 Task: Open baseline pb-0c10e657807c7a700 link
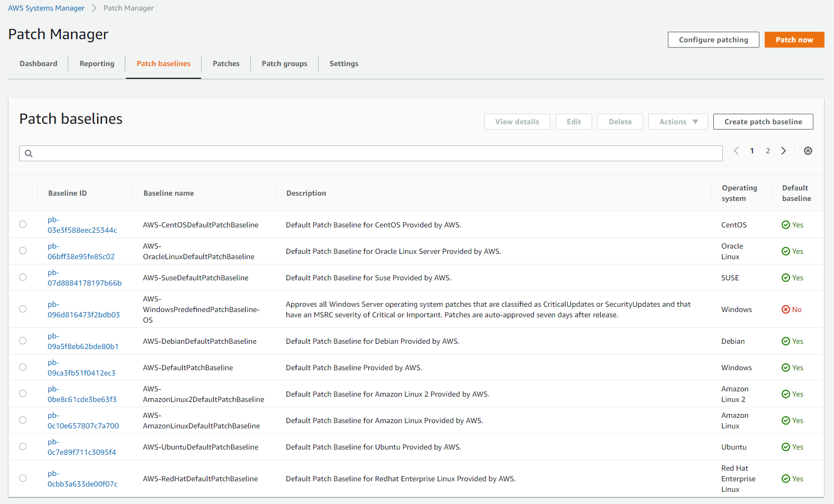tap(83, 420)
